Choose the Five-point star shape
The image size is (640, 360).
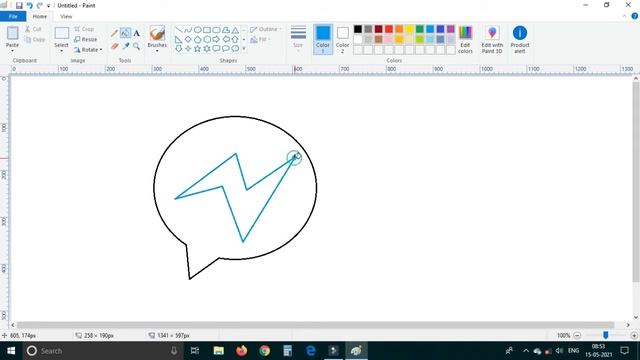tap(197, 49)
